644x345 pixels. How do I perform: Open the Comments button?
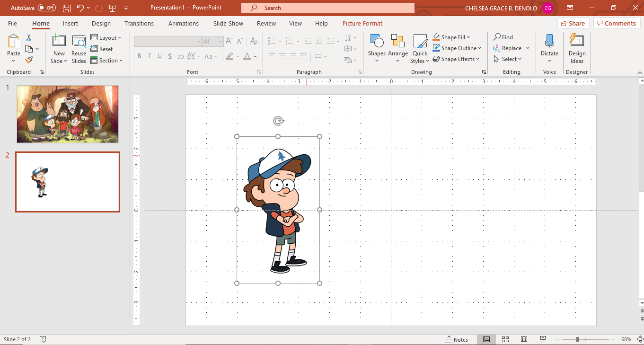point(617,23)
